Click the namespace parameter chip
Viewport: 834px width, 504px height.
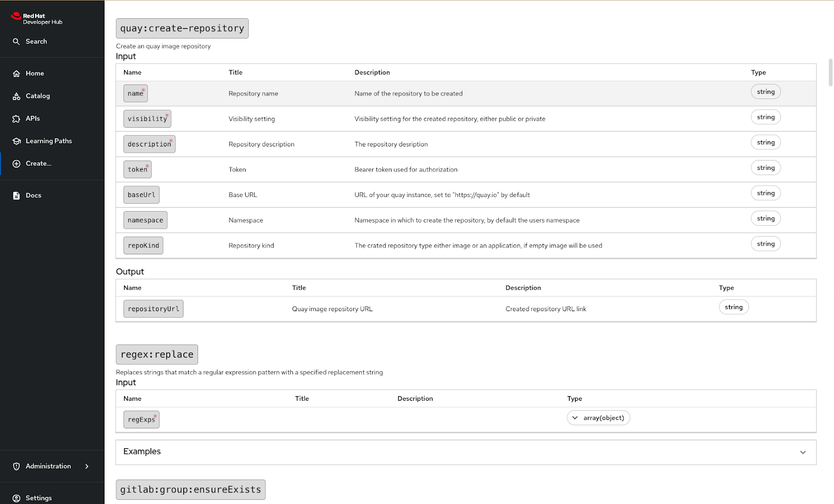(x=145, y=220)
